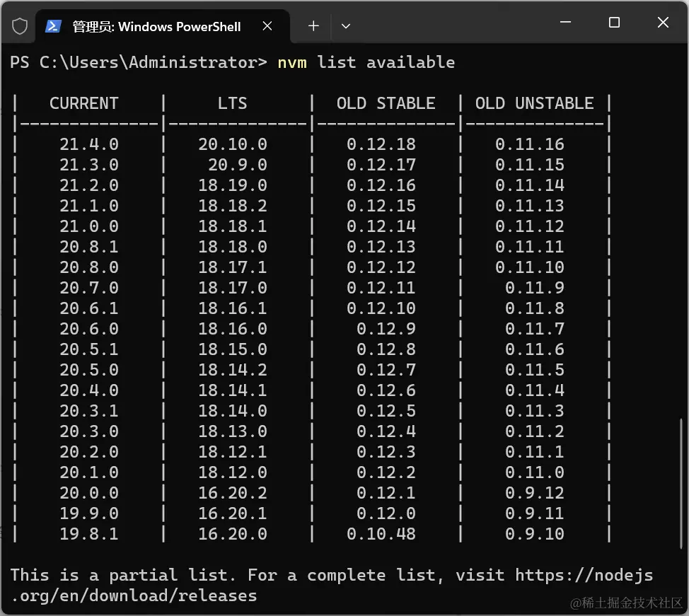Click the OLD UNSTABLE column header
689x616 pixels.
(x=534, y=103)
